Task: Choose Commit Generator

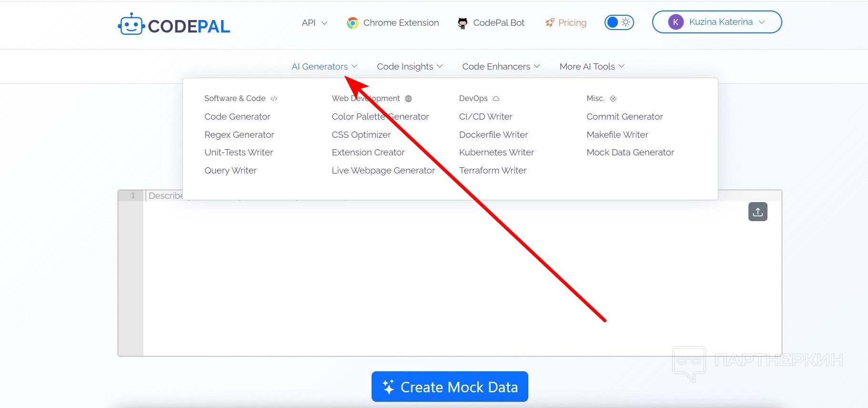Action: [x=625, y=117]
